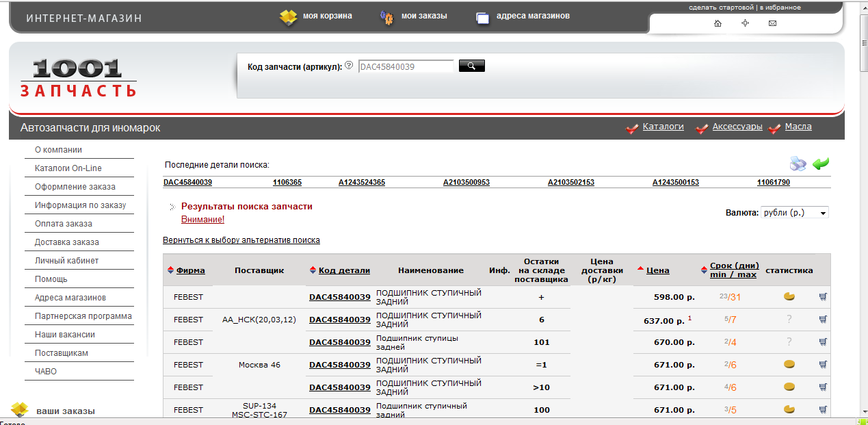Open the sitemap icon in the header

point(746,23)
